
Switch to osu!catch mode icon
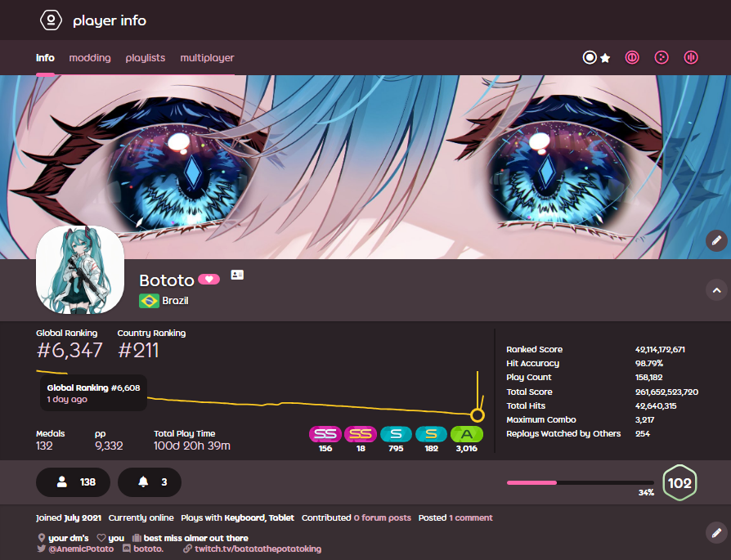point(661,57)
